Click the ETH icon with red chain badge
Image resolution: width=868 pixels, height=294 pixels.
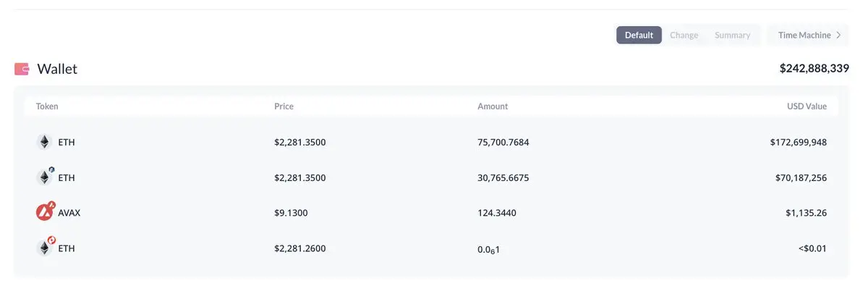pyautogui.click(x=45, y=248)
